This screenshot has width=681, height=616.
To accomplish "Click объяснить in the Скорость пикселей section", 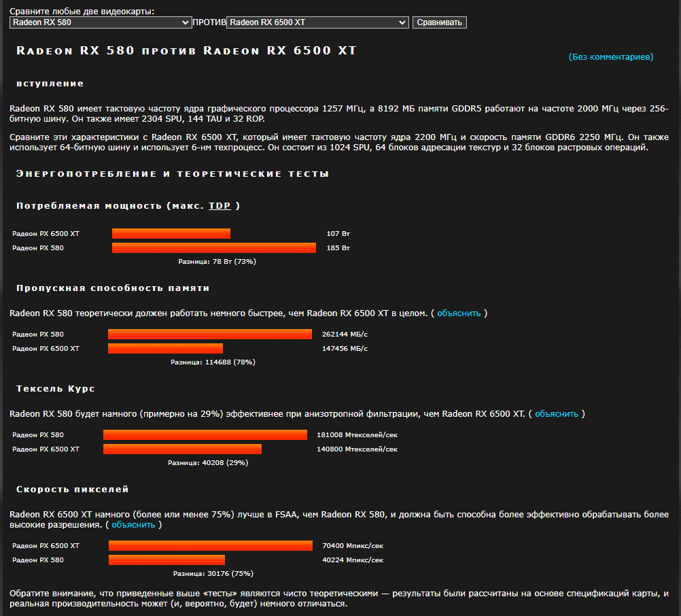I will click(x=133, y=525).
